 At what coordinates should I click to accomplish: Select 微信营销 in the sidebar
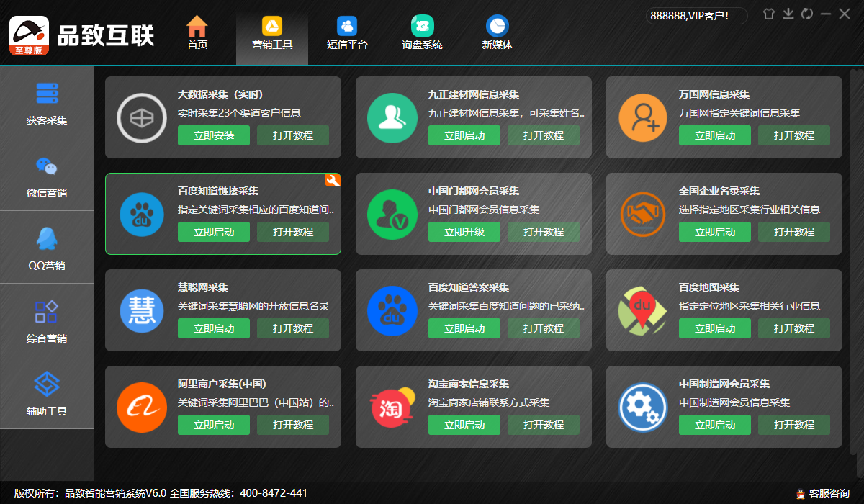pyautogui.click(x=47, y=175)
